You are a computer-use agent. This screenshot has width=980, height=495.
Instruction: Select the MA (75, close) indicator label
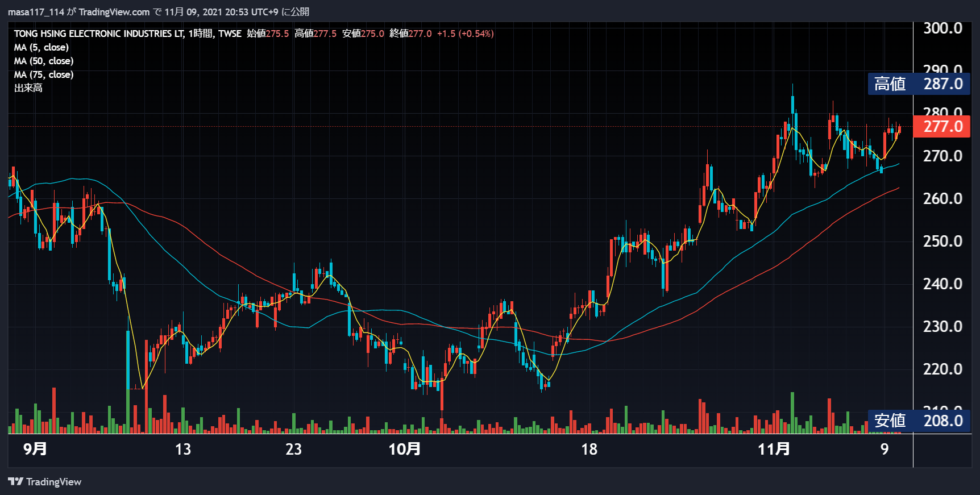44,74
